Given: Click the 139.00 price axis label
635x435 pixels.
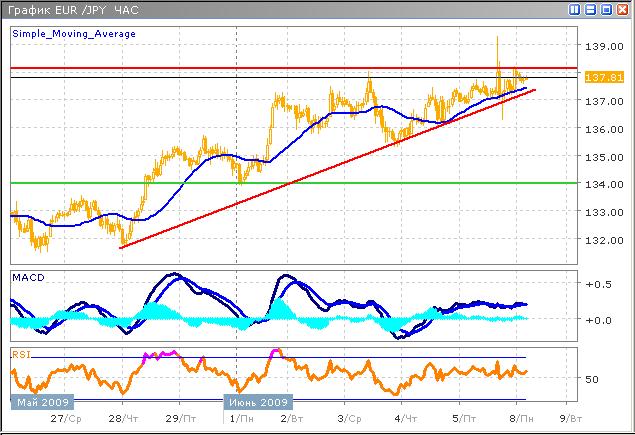Looking at the screenshot, I should [x=601, y=47].
